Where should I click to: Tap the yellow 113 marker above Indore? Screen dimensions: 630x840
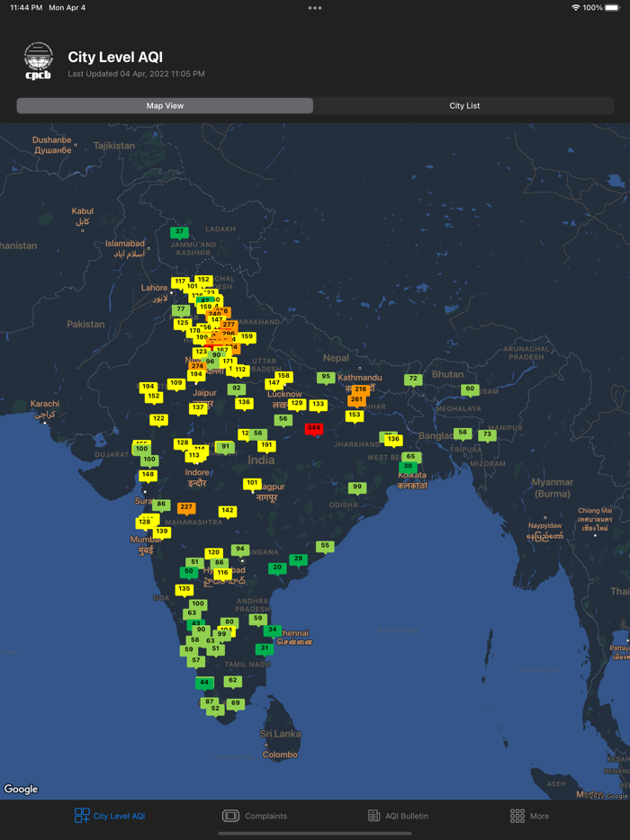tap(194, 456)
